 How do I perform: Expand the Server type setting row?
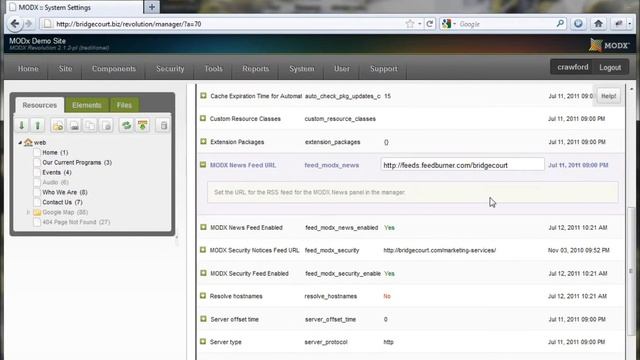click(x=203, y=342)
